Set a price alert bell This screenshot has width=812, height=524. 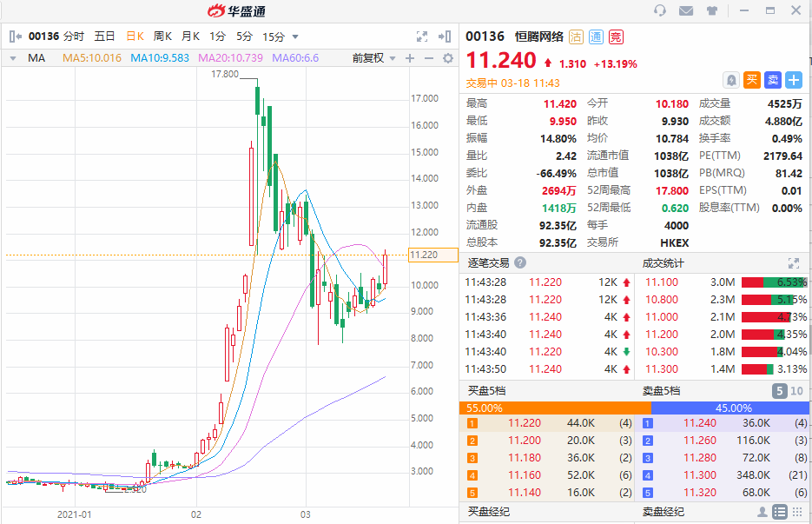pos(731,80)
